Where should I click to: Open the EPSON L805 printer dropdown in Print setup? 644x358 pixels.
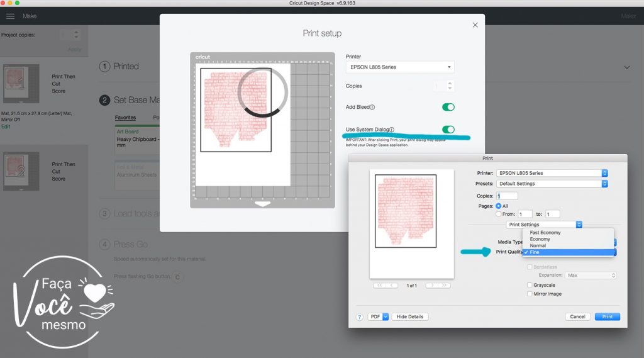(x=400, y=67)
